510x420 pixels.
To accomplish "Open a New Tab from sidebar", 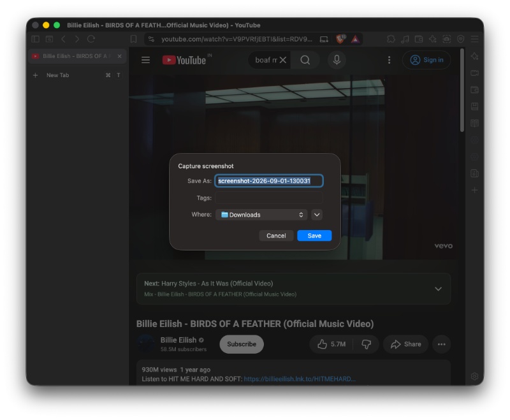I will pyautogui.click(x=77, y=75).
